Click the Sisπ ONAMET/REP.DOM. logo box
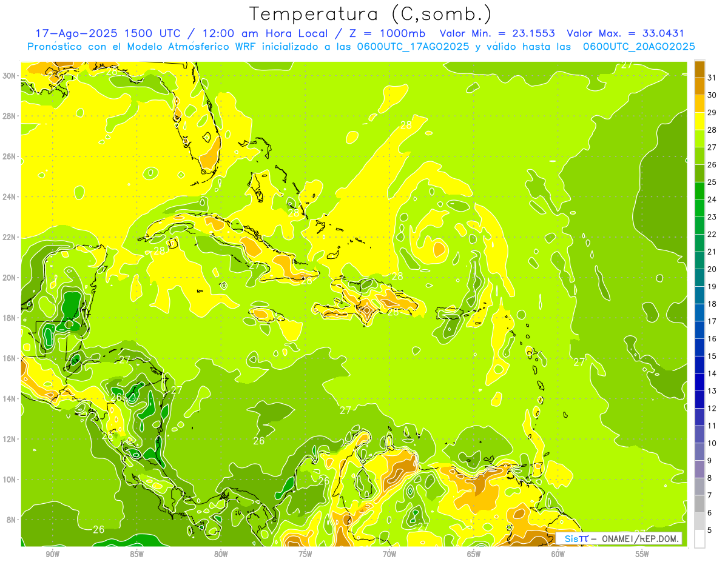The height and width of the screenshot is (562, 728). [619, 538]
